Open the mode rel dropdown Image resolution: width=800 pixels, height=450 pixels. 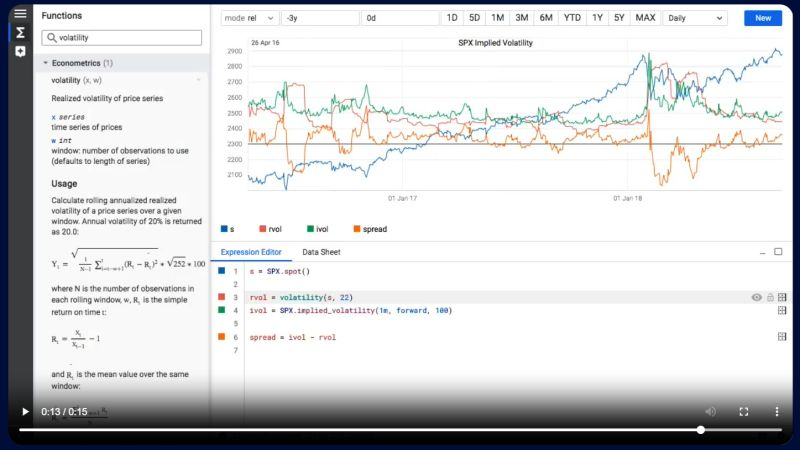tap(250, 18)
